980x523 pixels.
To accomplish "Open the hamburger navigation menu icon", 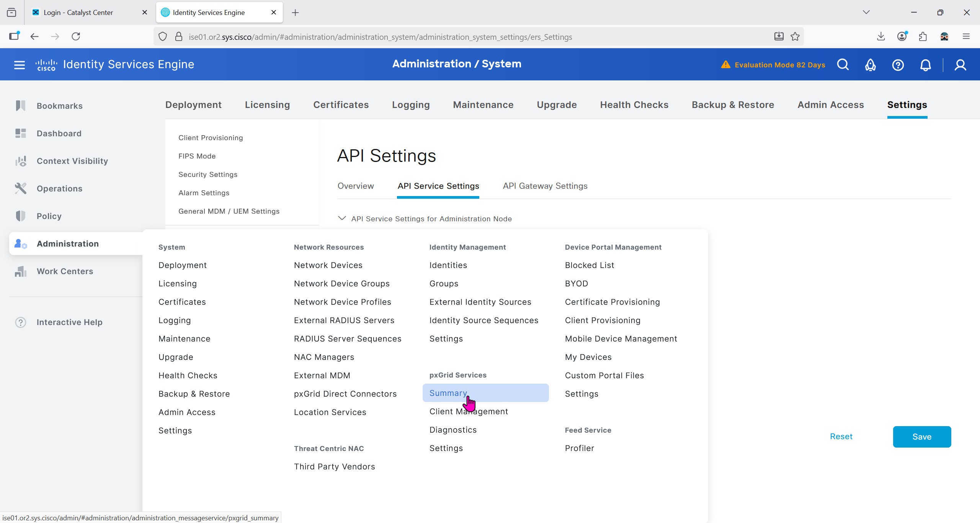I will pyautogui.click(x=19, y=65).
